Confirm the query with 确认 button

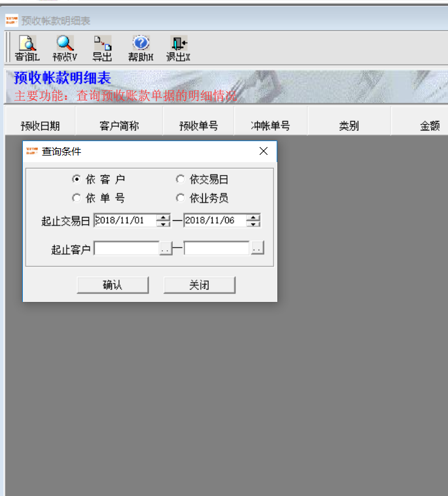(x=112, y=285)
